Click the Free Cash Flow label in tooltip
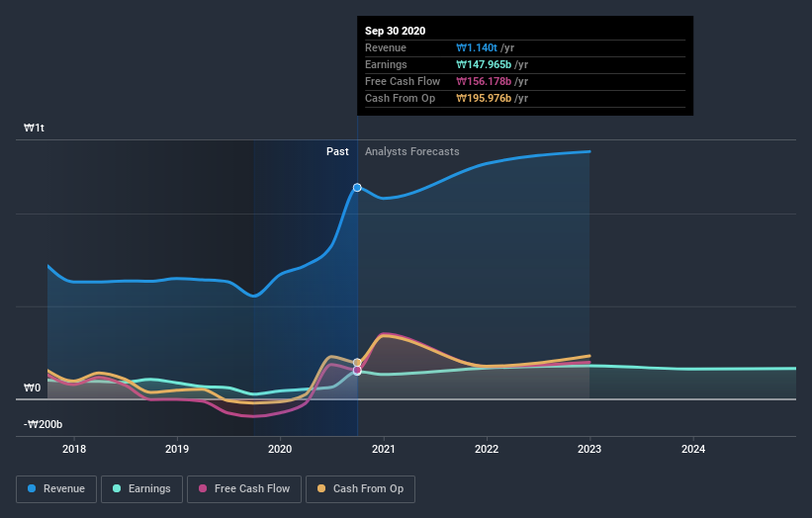 (x=403, y=81)
